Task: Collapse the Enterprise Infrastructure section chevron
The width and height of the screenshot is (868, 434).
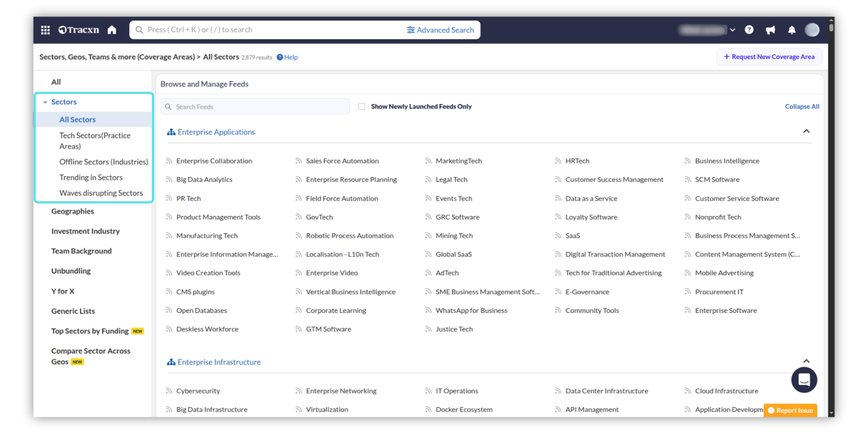Action: 806,361
